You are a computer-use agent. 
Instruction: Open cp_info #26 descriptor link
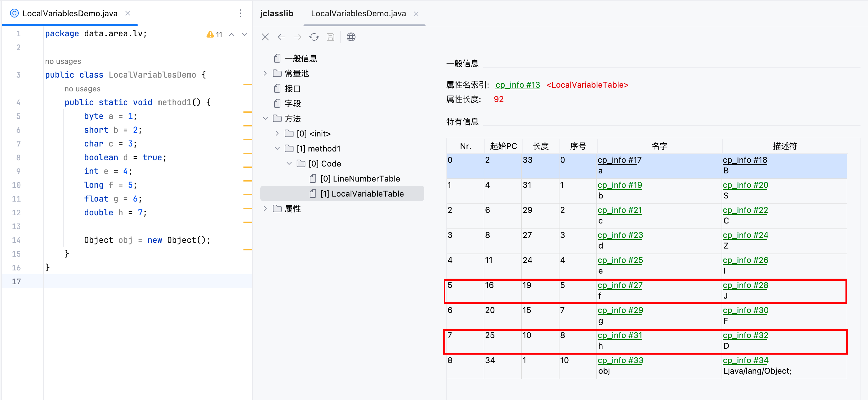[745, 260]
